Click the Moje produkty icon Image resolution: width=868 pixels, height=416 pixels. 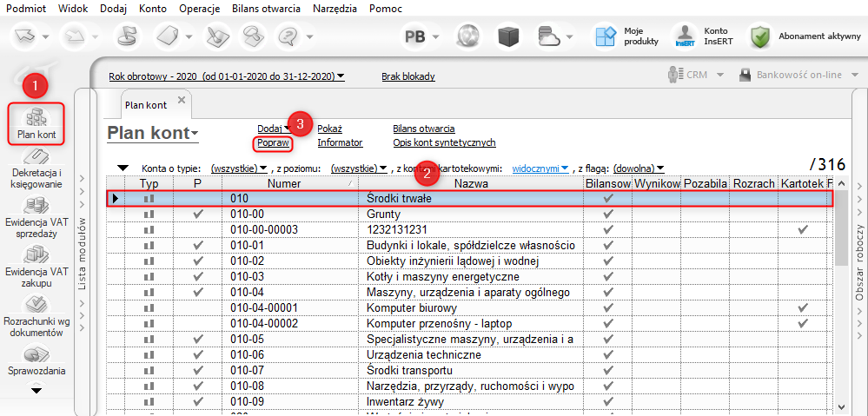[x=605, y=36]
